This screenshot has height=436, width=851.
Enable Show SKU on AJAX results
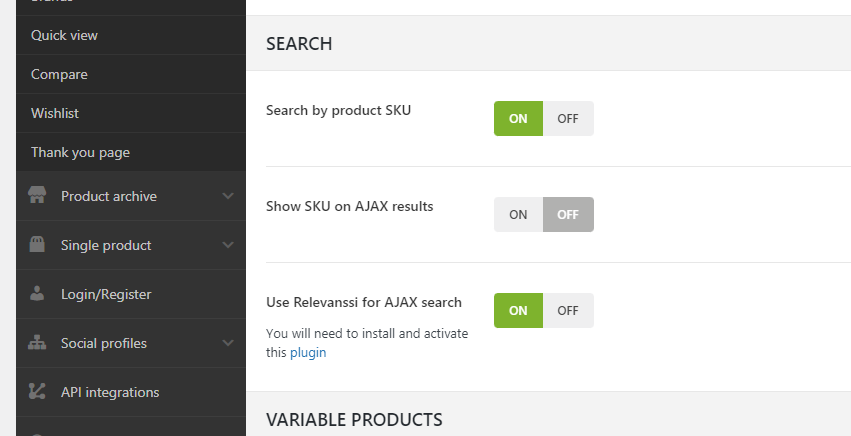(518, 214)
